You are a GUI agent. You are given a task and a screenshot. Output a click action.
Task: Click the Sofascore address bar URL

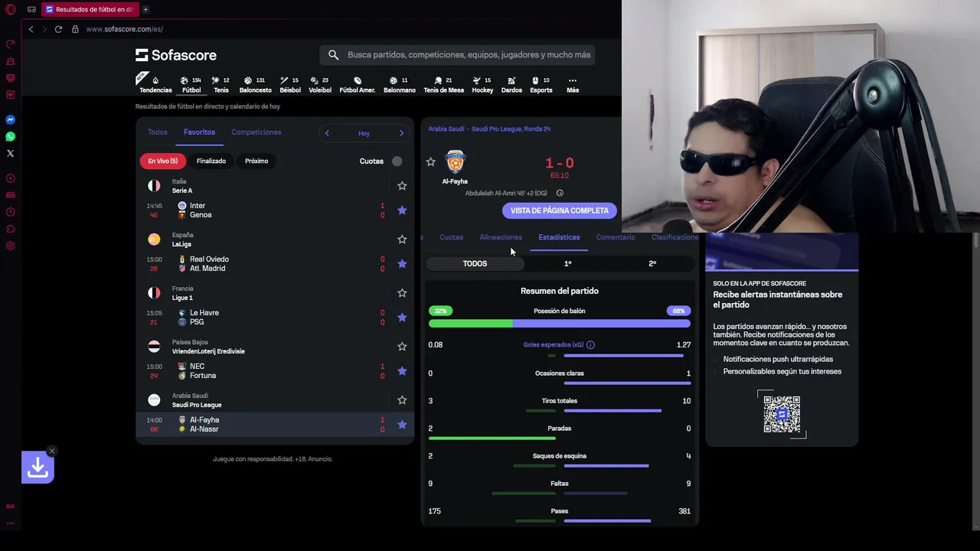click(x=124, y=29)
